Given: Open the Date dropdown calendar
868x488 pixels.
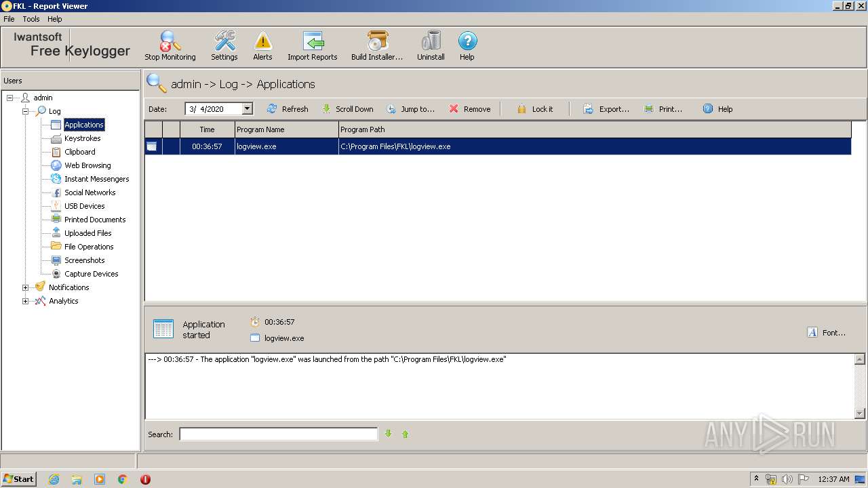Looking at the screenshot, I should coord(248,109).
